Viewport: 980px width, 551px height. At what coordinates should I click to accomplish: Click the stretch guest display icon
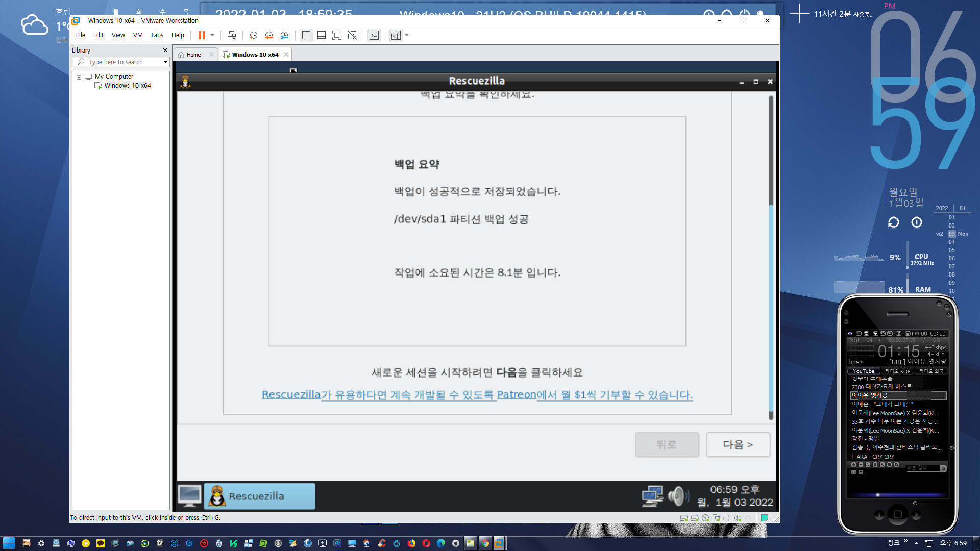click(x=396, y=35)
